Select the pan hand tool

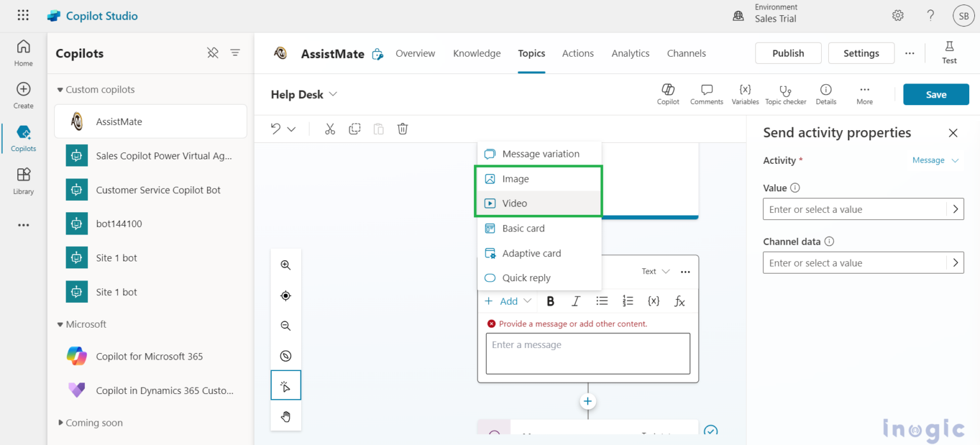pyautogui.click(x=285, y=416)
